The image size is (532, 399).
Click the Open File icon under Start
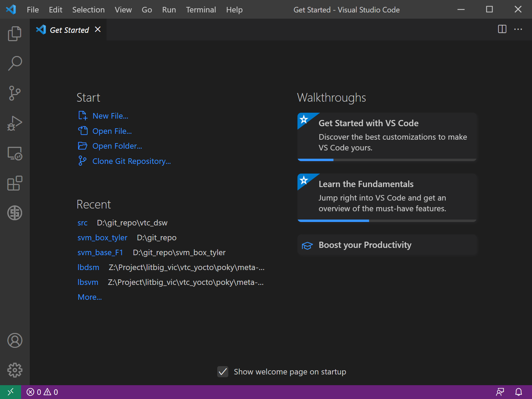[x=83, y=131]
